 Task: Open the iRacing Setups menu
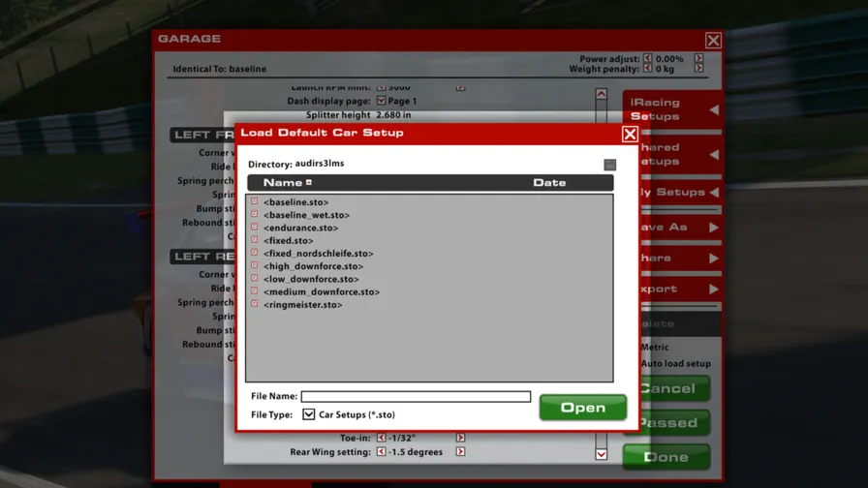tap(672, 109)
